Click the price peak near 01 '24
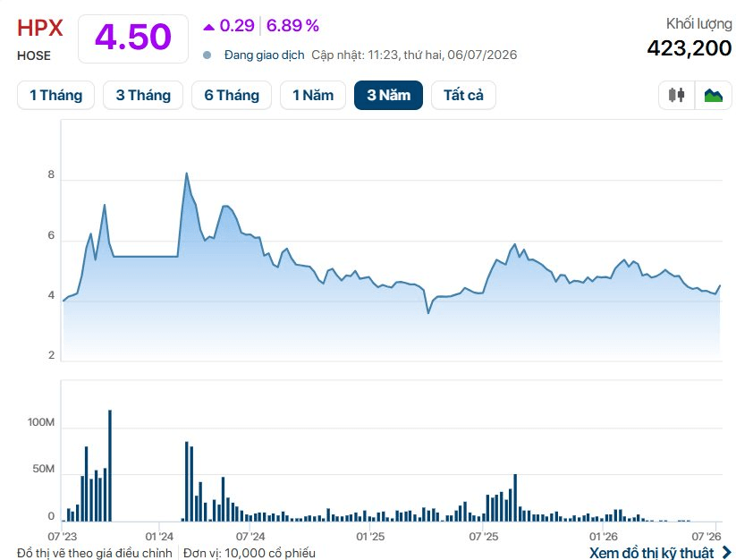This screenshot has width=736, height=560. (186, 174)
